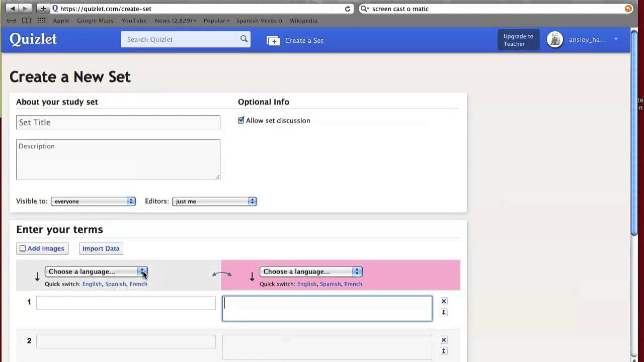The image size is (644, 362).
Task: Quick switch definition language to Spanish
Action: pyautogui.click(x=330, y=284)
